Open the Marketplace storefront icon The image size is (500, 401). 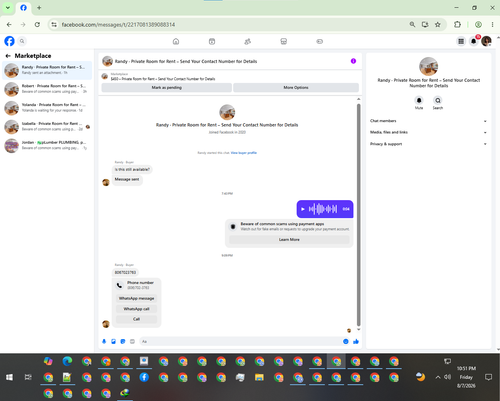(284, 41)
